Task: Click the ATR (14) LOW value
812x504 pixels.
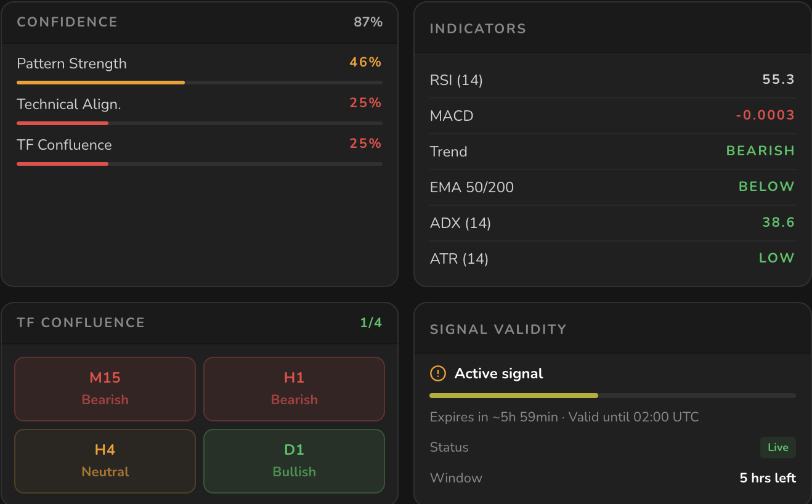Action: click(777, 258)
